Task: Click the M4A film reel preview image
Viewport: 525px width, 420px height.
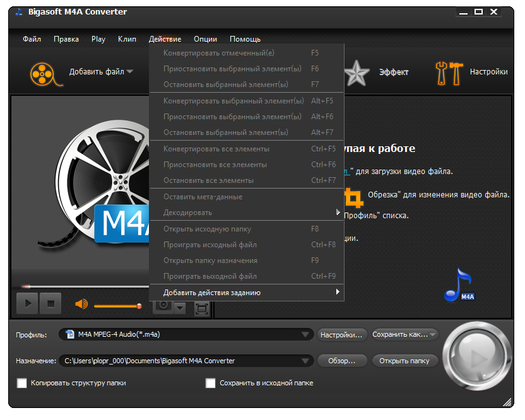Action: (94, 184)
